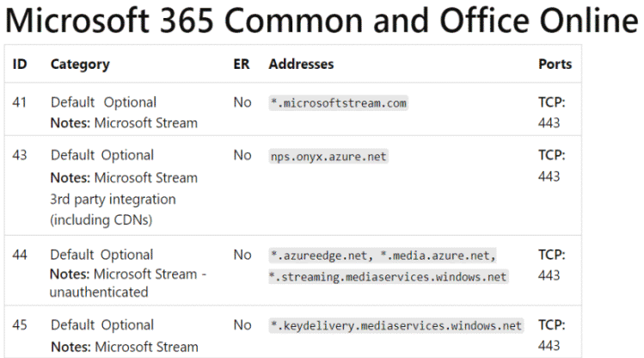Viewport: 644px width, 358px height.
Task: Select the page title Microsoft 365 Common and Office Online
Action: [x=322, y=20]
